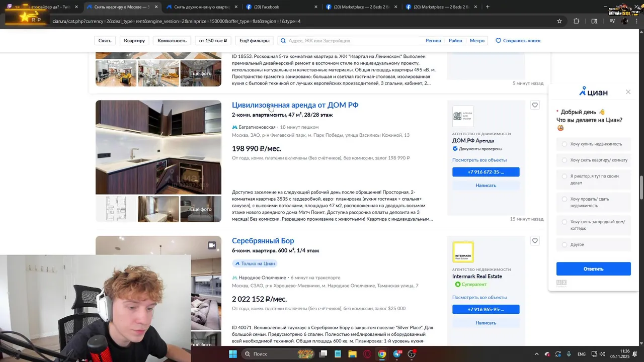Click the heart icon next to Сохранить поиск
This screenshot has height=362, width=644.
click(498, 41)
